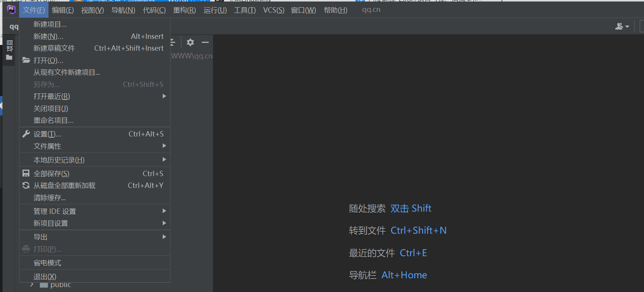Open the project panel gear settings icon
The height and width of the screenshot is (292, 644).
click(x=190, y=42)
